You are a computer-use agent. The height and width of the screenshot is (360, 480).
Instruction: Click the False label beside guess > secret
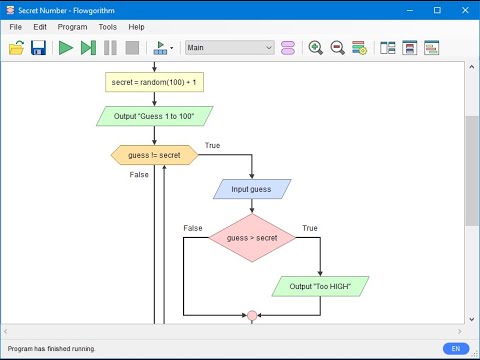(x=193, y=228)
